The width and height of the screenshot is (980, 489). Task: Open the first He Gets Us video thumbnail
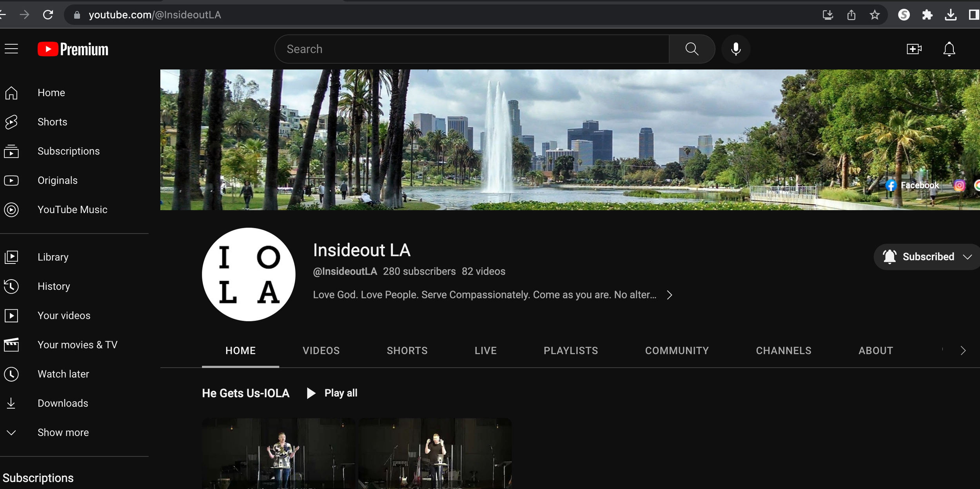pyautogui.click(x=278, y=453)
